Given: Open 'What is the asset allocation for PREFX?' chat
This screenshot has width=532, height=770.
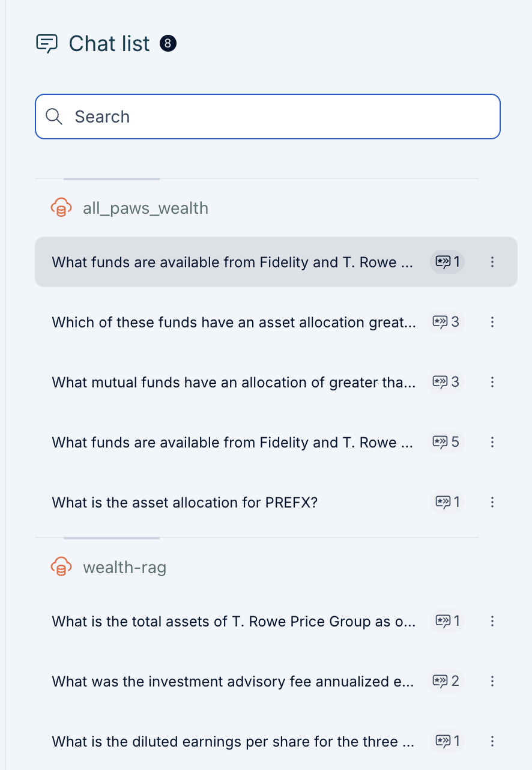Looking at the screenshot, I should pos(184,502).
